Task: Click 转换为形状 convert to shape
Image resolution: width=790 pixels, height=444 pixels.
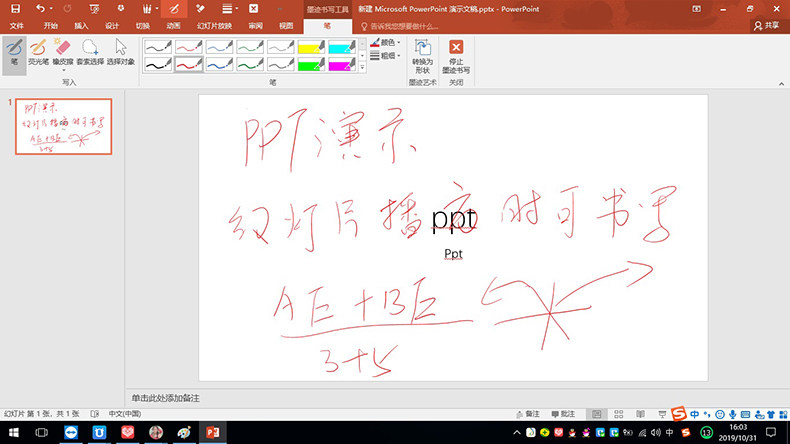Action: (x=422, y=56)
